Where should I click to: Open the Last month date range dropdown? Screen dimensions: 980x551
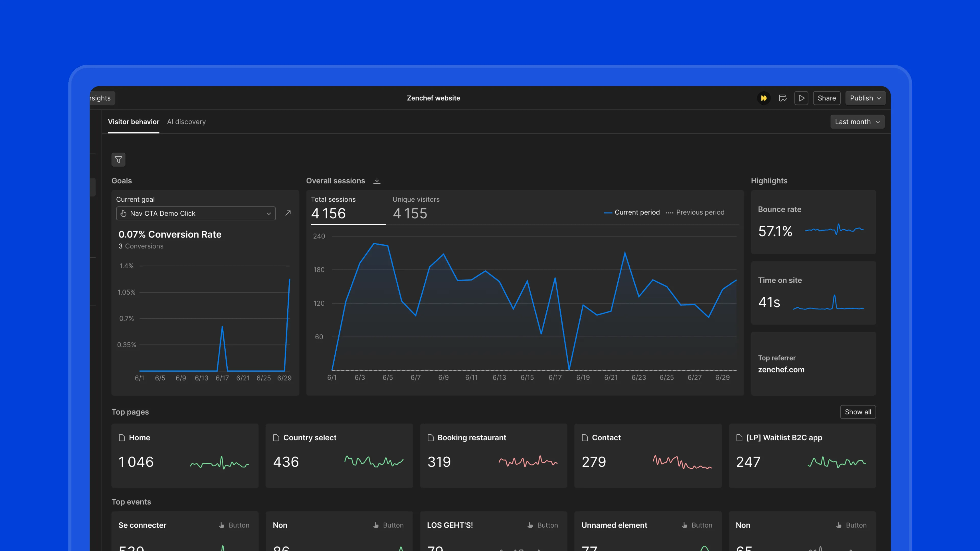click(857, 122)
